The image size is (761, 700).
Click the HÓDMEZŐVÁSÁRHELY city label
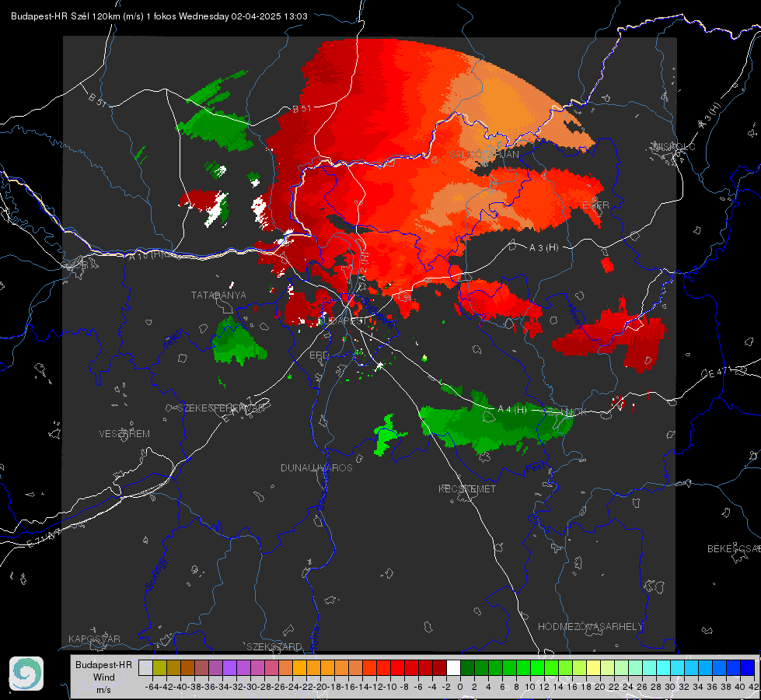tap(590, 627)
